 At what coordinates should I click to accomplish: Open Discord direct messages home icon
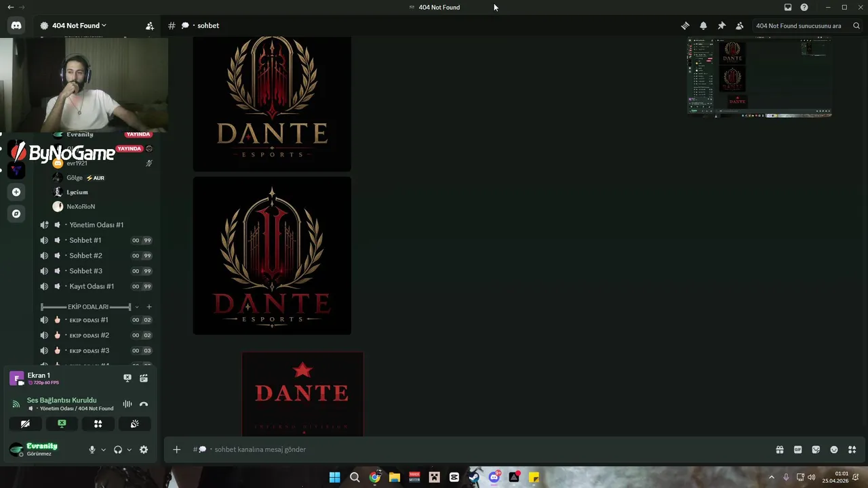pyautogui.click(x=16, y=26)
